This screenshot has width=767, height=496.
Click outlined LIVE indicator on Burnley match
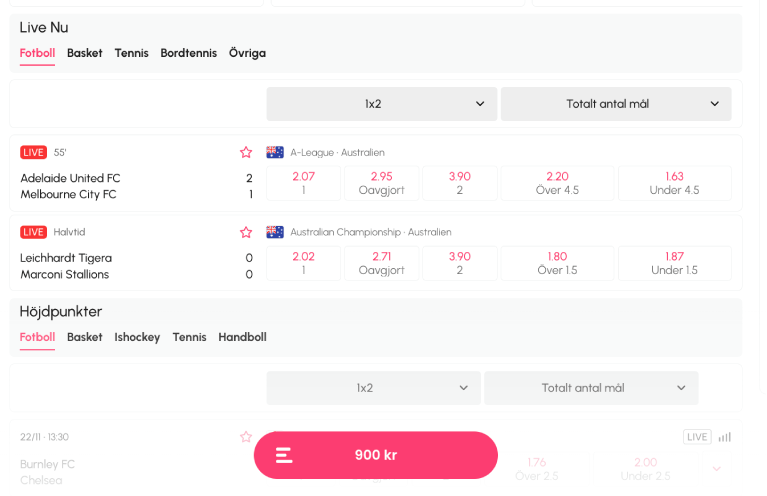click(x=697, y=437)
